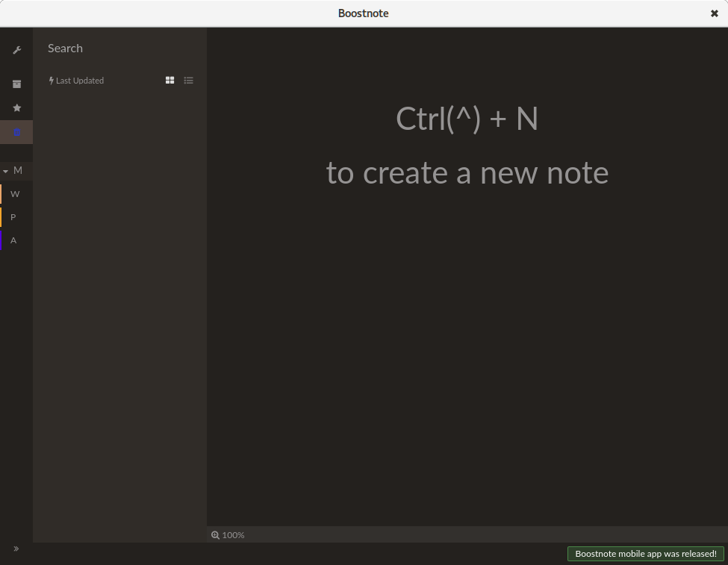Show All Notes with archive box icon

pyautogui.click(x=16, y=84)
